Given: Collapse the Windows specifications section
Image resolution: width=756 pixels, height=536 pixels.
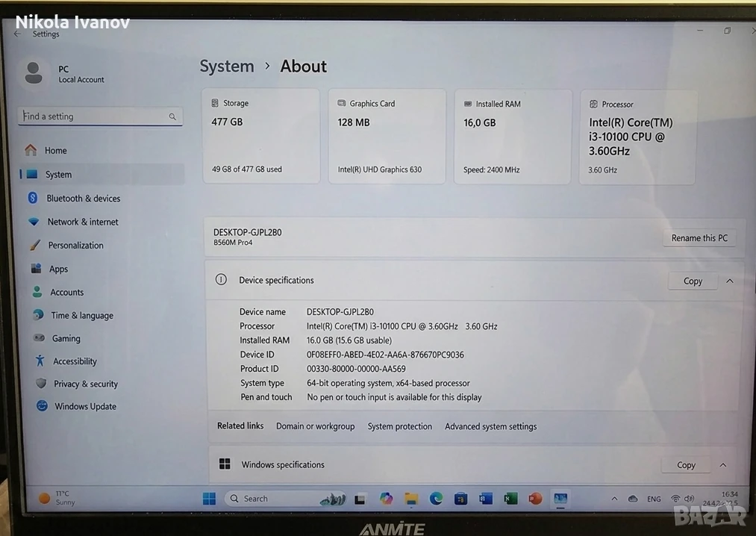Looking at the screenshot, I should (723, 465).
